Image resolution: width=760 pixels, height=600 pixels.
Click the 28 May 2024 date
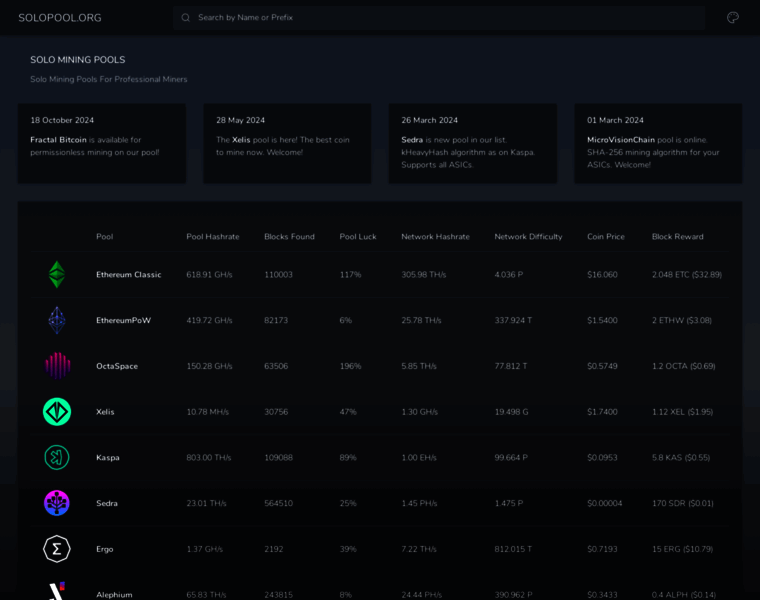[x=240, y=120]
